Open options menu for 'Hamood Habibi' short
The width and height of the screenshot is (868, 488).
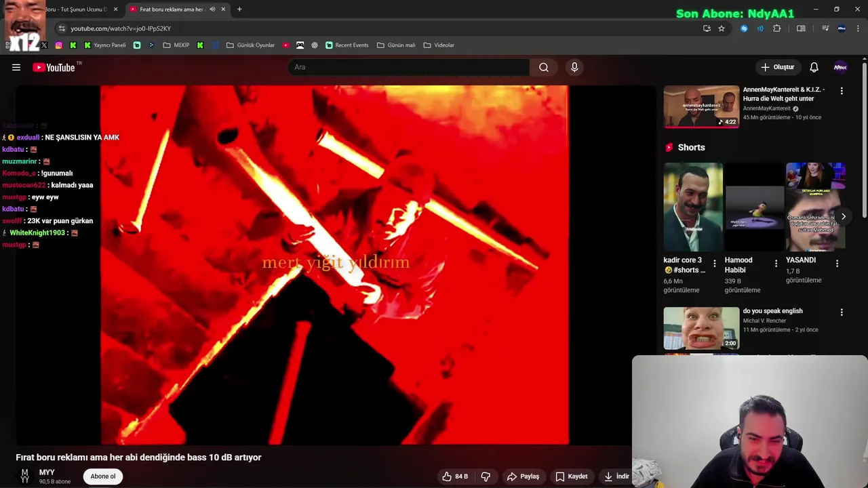click(776, 263)
